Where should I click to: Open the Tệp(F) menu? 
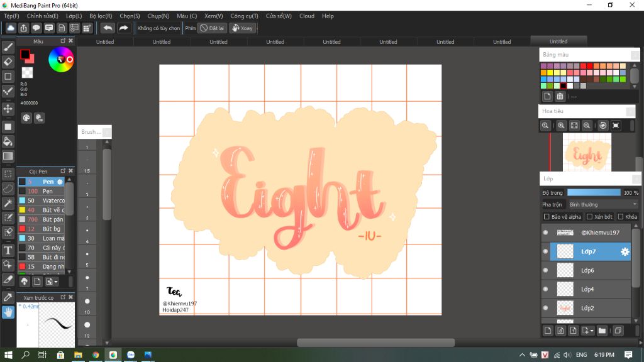[11, 16]
